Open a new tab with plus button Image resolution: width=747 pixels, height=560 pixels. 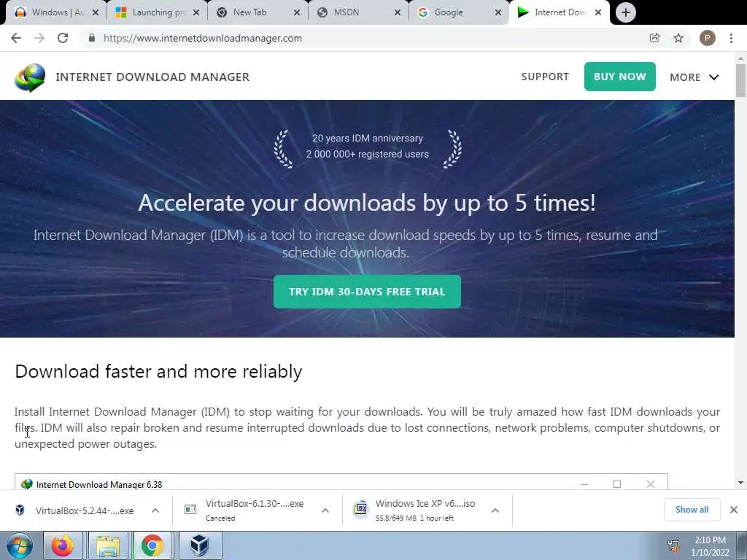[625, 12]
